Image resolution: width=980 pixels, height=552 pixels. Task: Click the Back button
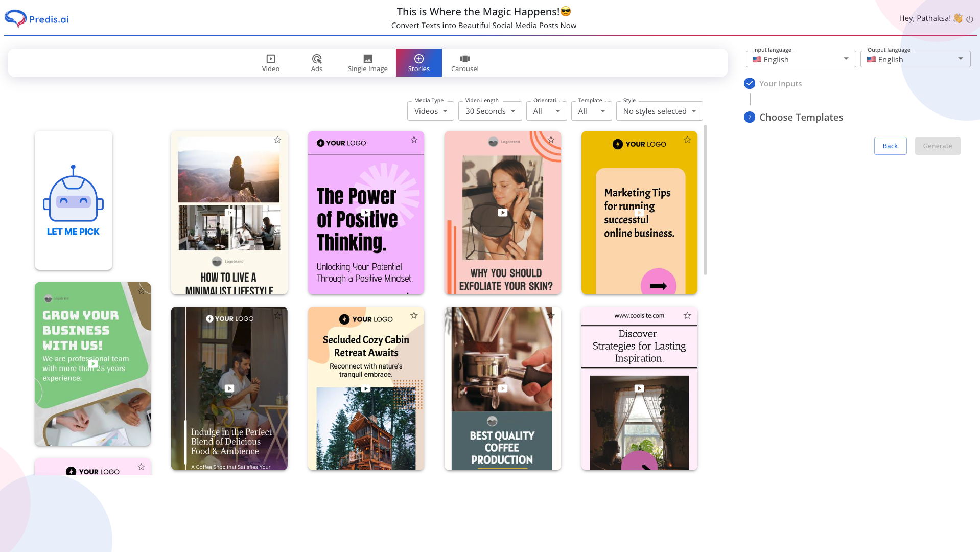[x=890, y=146]
